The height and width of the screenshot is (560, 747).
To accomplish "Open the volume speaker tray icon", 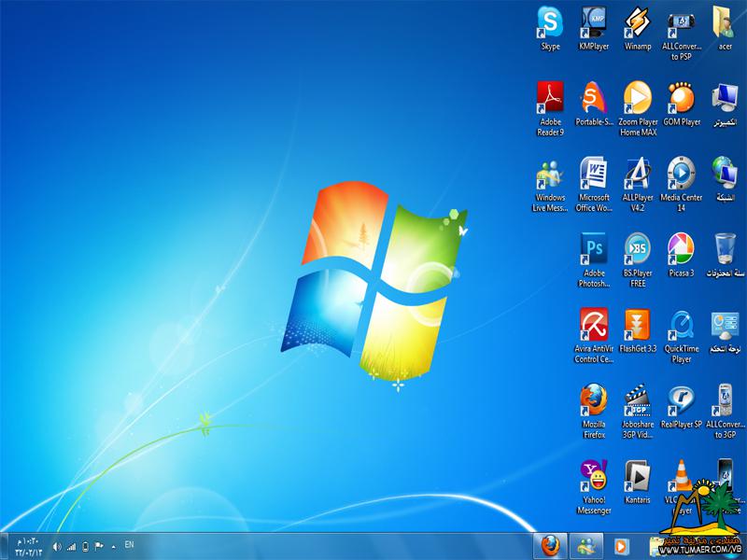I will 57,547.
